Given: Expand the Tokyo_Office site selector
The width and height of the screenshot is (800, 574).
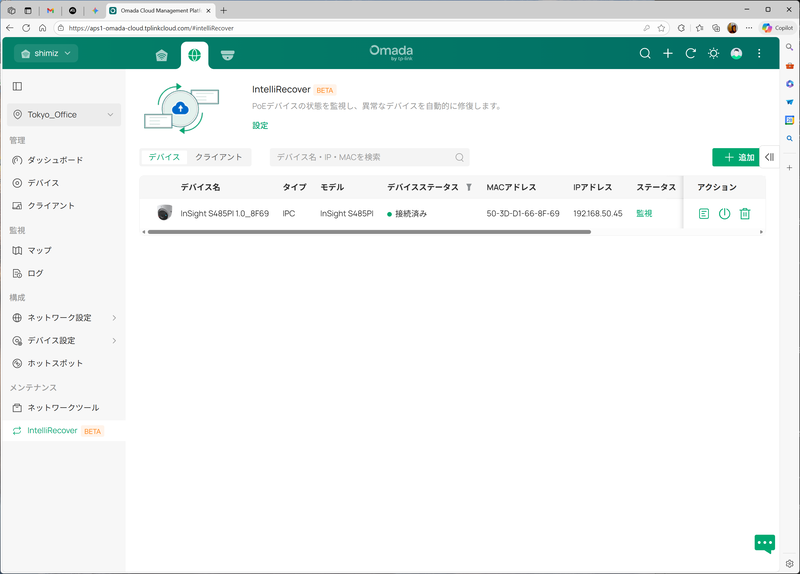Looking at the screenshot, I should coord(64,115).
